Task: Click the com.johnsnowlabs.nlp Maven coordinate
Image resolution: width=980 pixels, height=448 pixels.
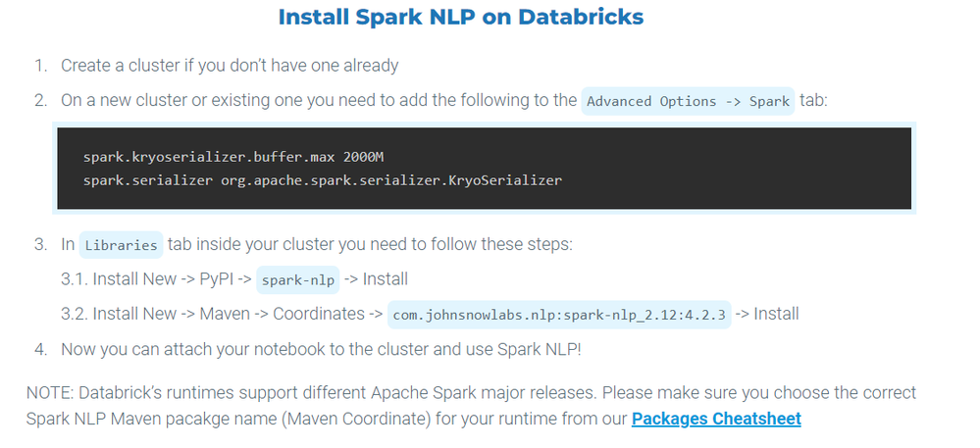Action: [x=559, y=315]
